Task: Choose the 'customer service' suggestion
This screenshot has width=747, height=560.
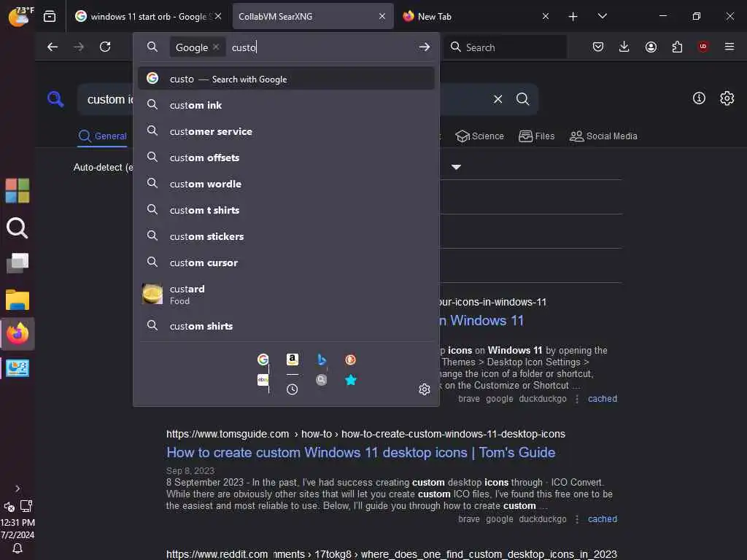Action: tap(286, 131)
